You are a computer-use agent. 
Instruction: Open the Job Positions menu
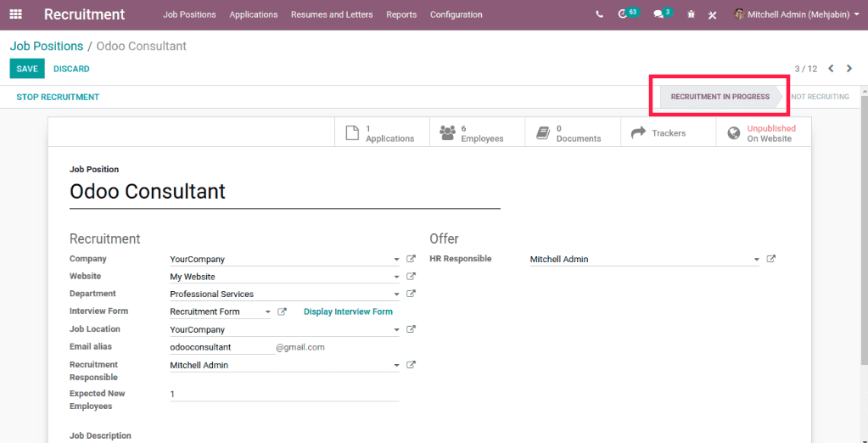pos(189,14)
